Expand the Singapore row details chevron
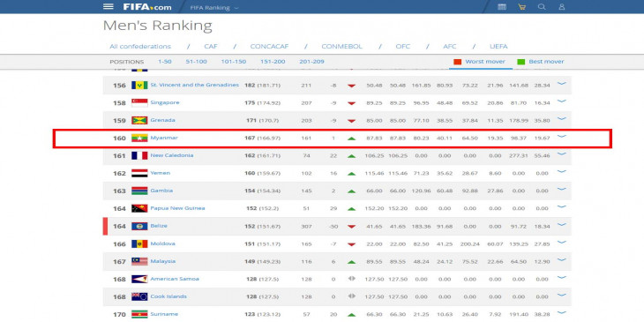The width and height of the screenshot is (644, 322). click(x=561, y=101)
